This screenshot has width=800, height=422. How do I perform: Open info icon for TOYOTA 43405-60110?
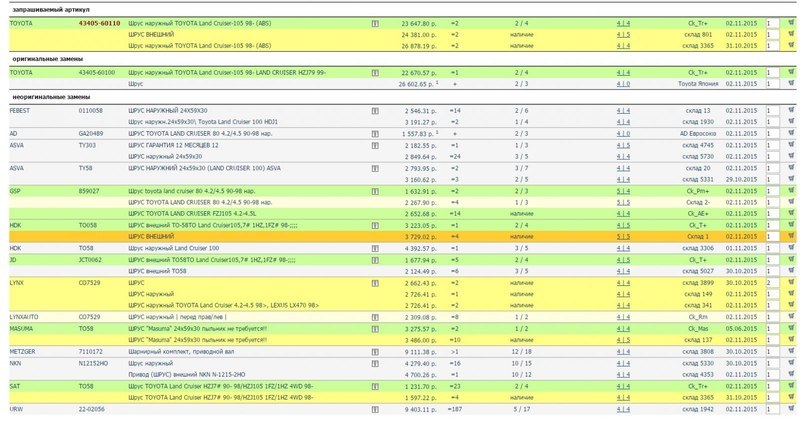(x=375, y=23)
